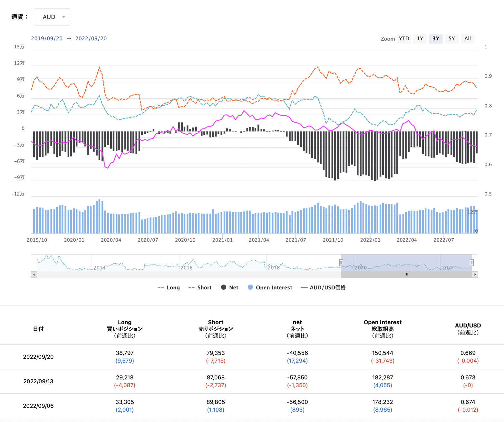
Task: Click the 2018 label in navigator
Action: pyautogui.click(x=274, y=268)
